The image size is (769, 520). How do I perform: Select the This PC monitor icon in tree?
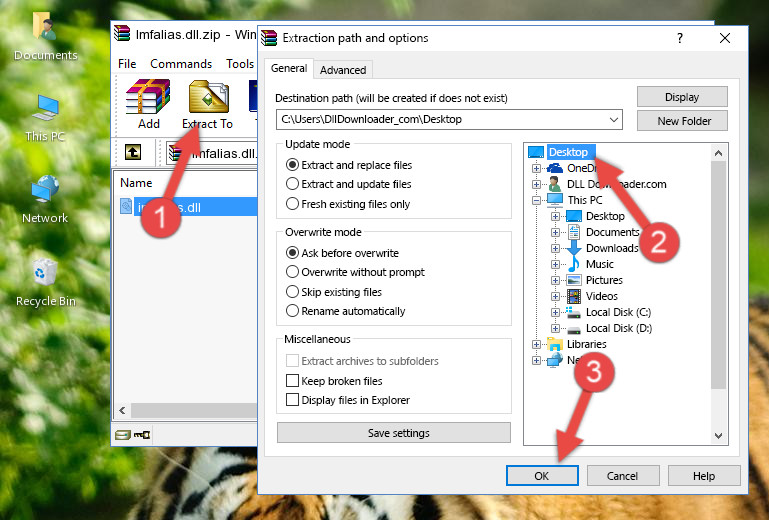tap(555, 200)
